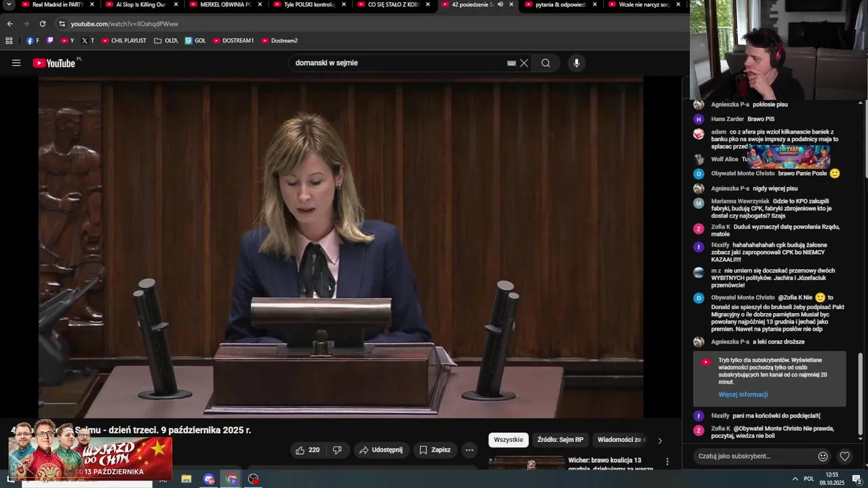The height and width of the screenshot is (488, 868).
Task: Open more actions ellipsis below video
Action: (x=469, y=450)
